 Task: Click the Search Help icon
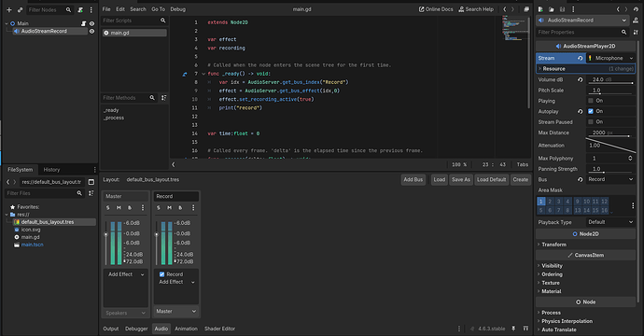point(461,9)
